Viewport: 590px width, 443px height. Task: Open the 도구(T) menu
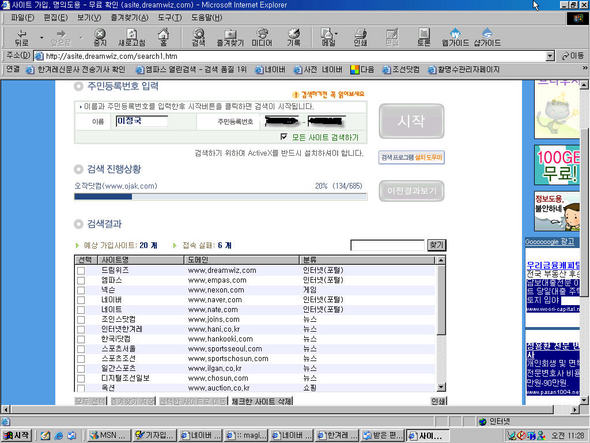coord(170,17)
